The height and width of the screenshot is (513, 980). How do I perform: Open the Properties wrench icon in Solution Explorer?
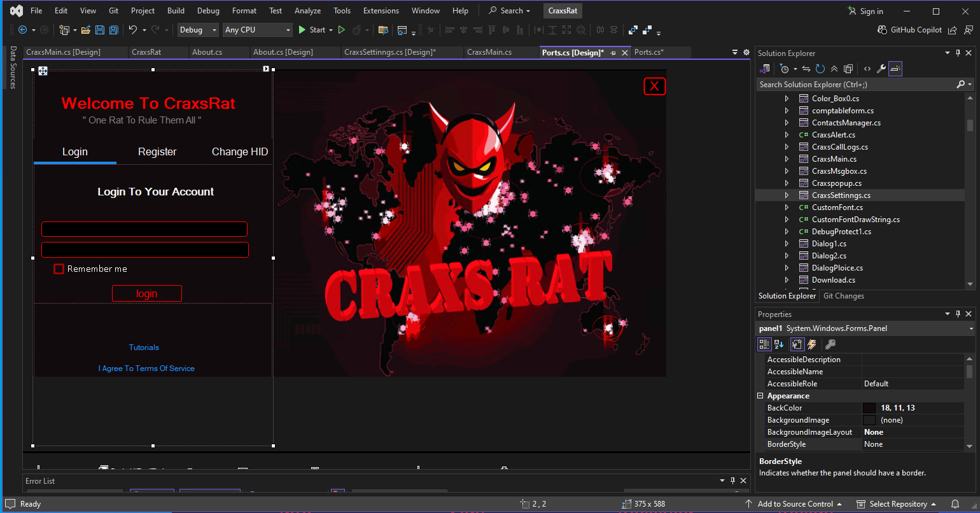pos(881,68)
